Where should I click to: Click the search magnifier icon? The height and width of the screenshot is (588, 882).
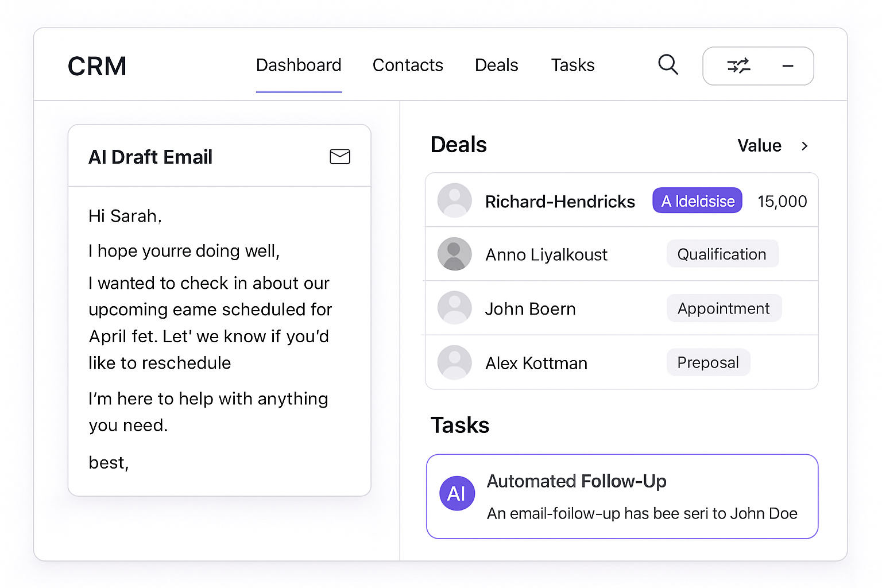(668, 65)
